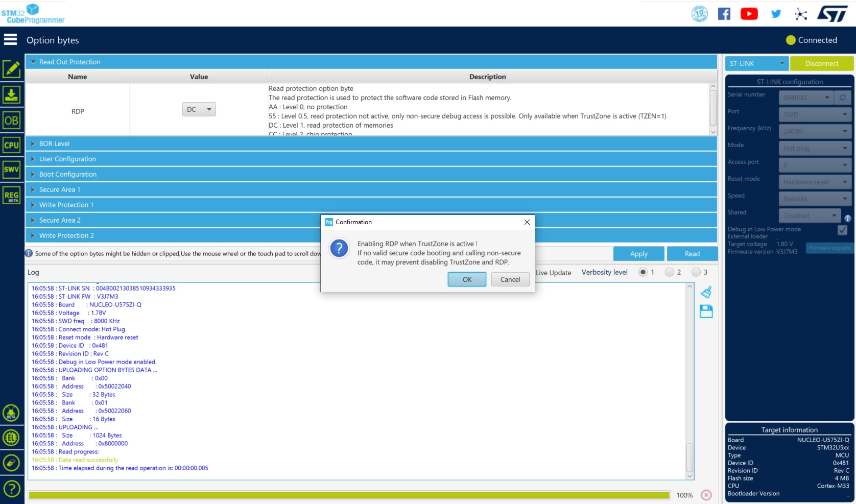Viewport: 856px width, 504px height.
Task: Open the REG registers beta icon
Action: [12, 196]
